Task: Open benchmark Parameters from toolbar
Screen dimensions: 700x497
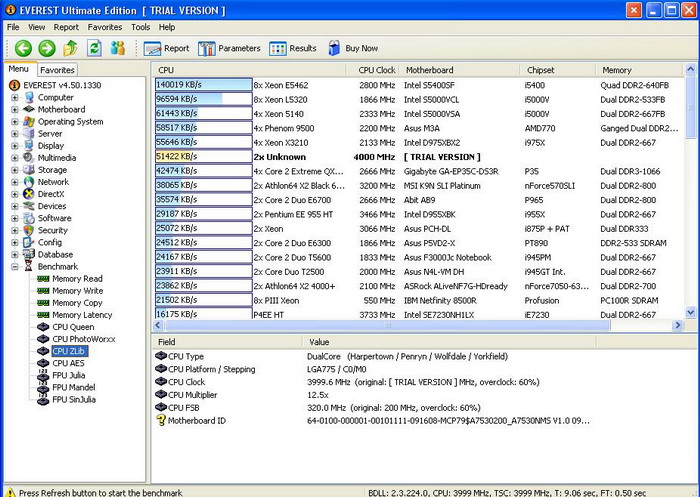Action: 230,48
